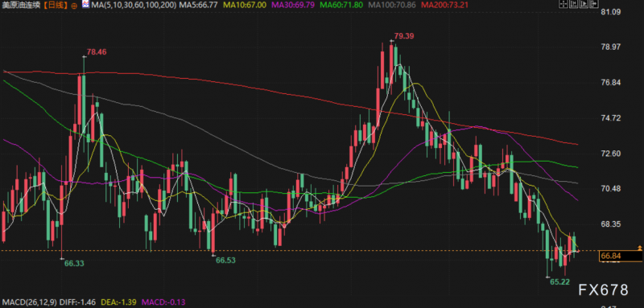Click the play-forward chart toolbar icon

(584, 4)
